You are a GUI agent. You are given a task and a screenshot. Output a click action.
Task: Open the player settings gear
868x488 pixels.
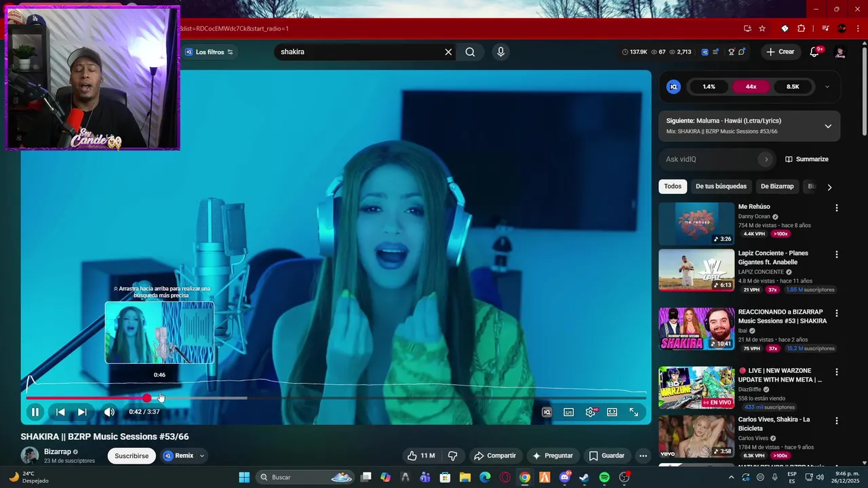point(591,412)
